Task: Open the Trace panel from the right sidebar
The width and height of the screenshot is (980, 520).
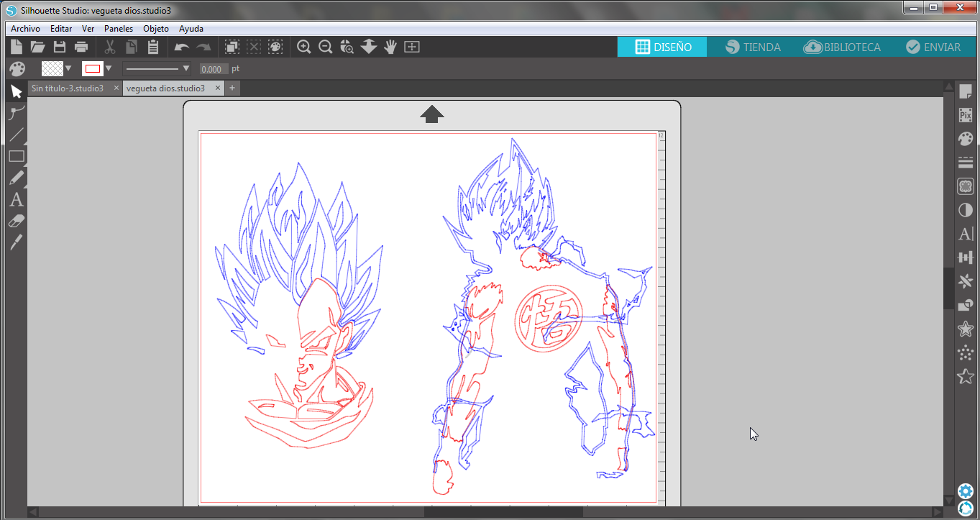Action: (965, 186)
